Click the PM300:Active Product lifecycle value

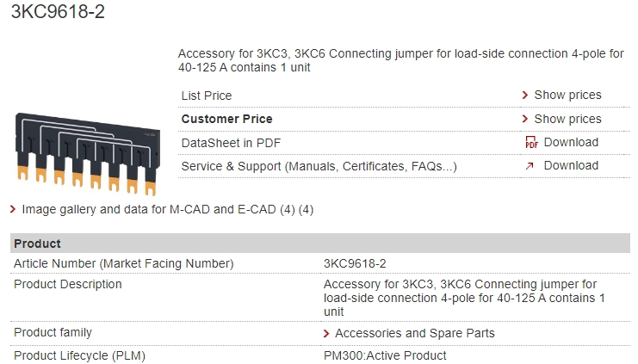coord(385,356)
